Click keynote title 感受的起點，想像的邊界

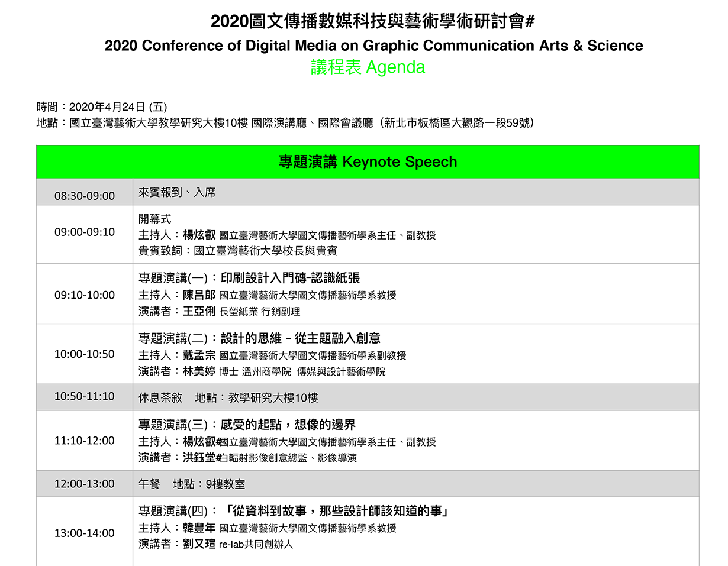click(288, 425)
